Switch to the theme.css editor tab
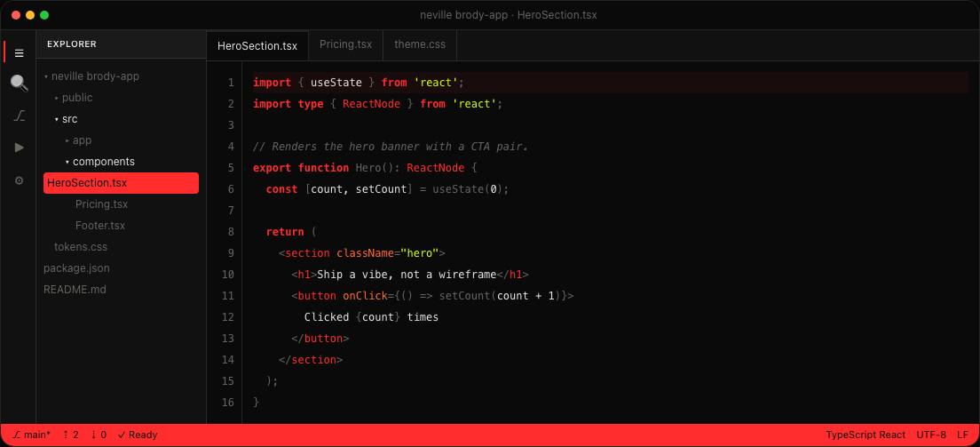The image size is (980, 447). 420,45
